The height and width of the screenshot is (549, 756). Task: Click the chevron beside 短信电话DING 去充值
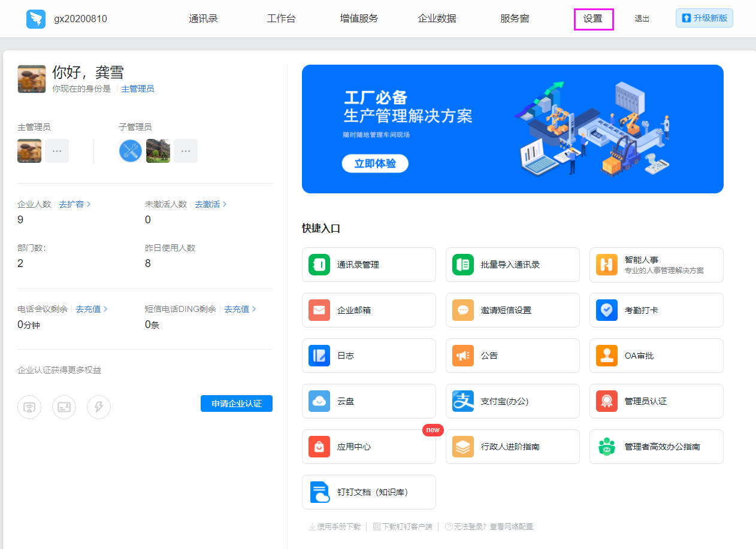click(254, 309)
